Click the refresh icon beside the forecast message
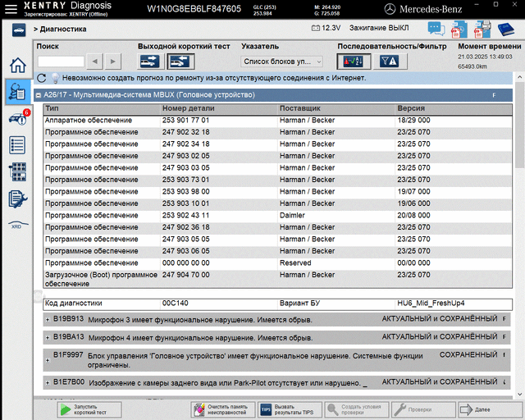 point(42,78)
